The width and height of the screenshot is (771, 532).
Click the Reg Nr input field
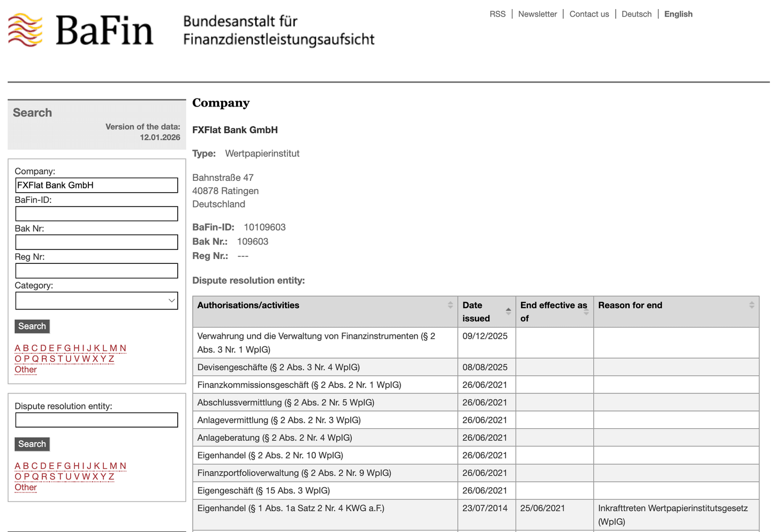(96, 271)
